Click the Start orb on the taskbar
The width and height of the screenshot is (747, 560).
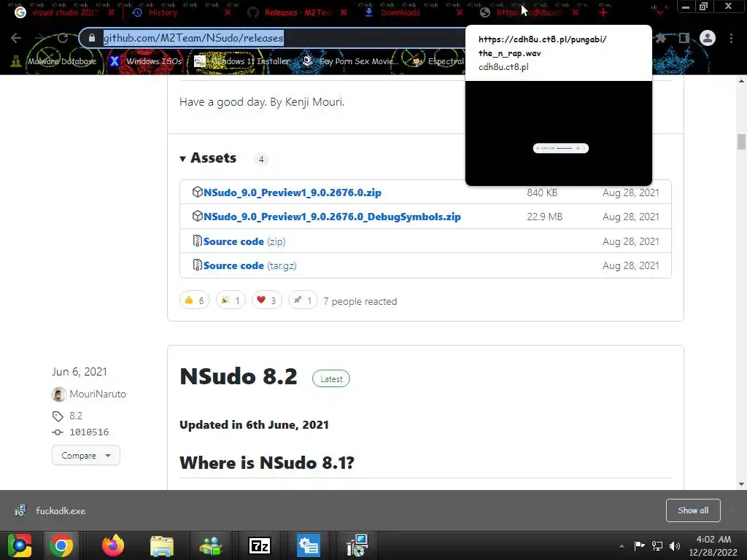pyautogui.click(x=20, y=545)
